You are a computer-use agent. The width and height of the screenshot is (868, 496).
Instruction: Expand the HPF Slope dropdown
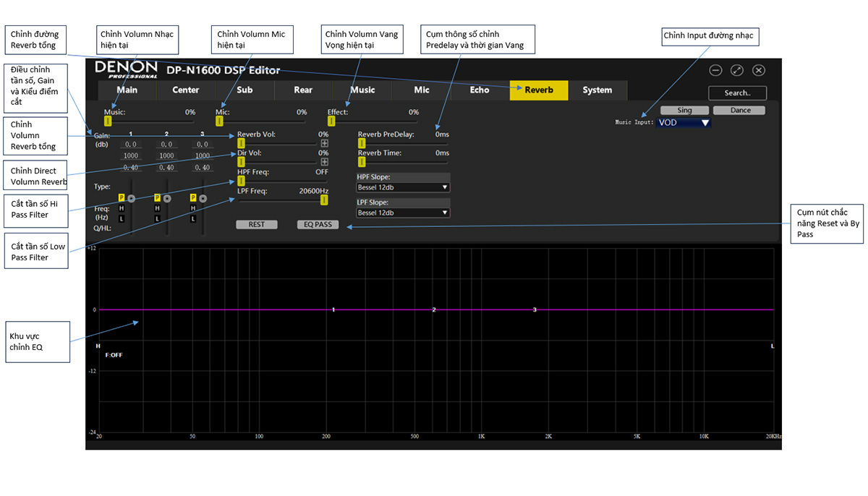(403, 187)
